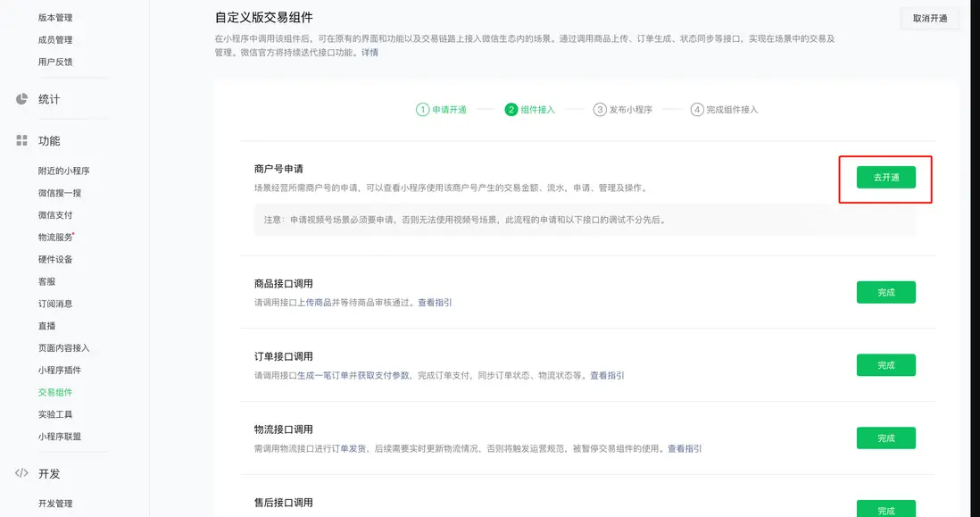Click the 物流接口调用 heading

283,429
